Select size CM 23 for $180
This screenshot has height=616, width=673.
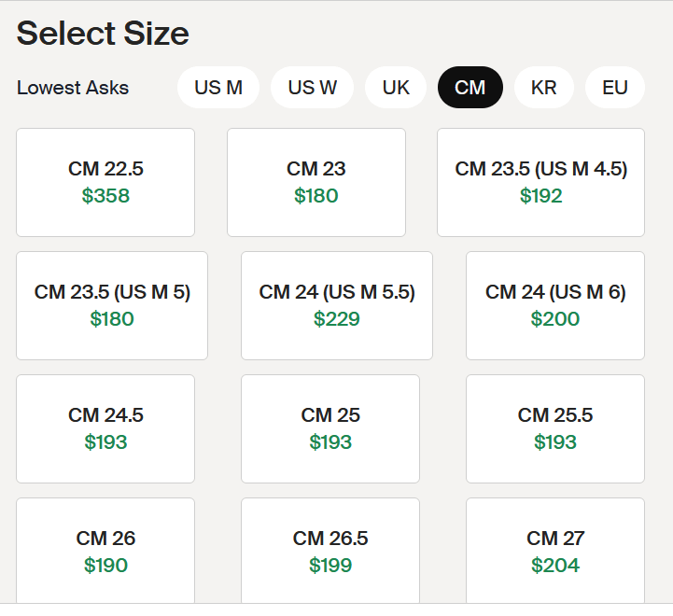[316, 182]
